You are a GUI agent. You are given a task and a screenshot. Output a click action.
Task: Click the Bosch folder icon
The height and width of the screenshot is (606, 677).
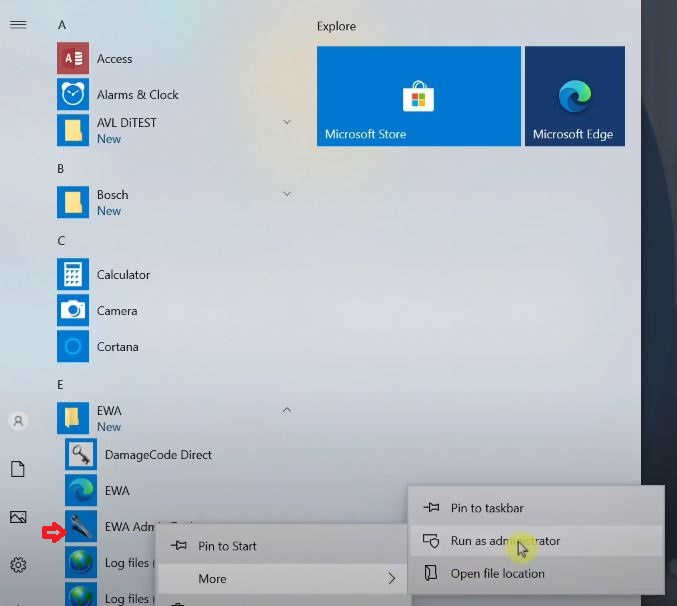(x=73, y=202)
